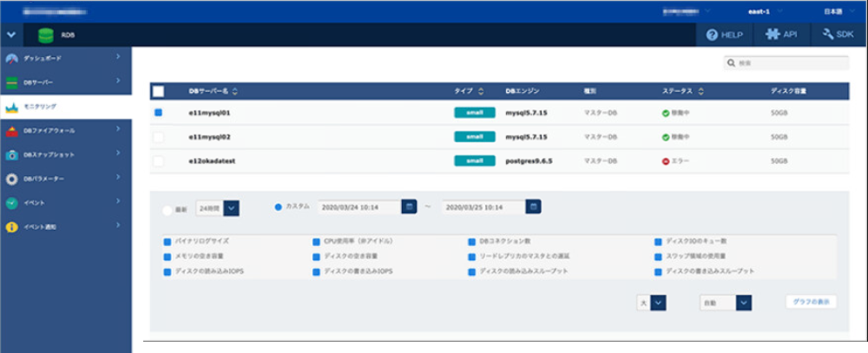Click the DBスナップショット camera icon
Screen dimensions: 868x353
tap(11, 155)
